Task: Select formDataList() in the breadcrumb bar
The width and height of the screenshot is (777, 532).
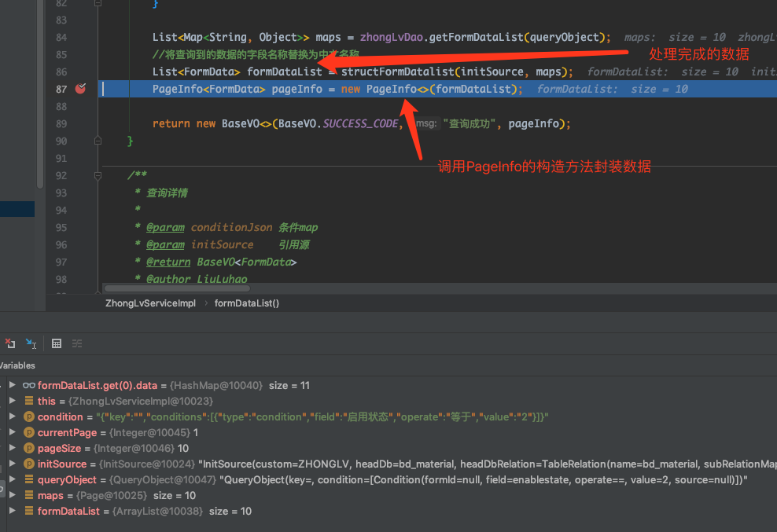Action: pos(246,303)
